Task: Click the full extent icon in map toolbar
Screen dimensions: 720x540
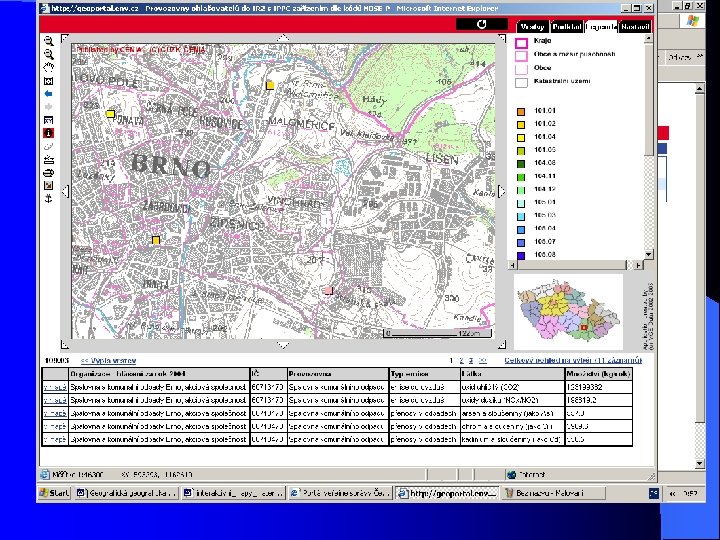Action: tap(49, 79)
